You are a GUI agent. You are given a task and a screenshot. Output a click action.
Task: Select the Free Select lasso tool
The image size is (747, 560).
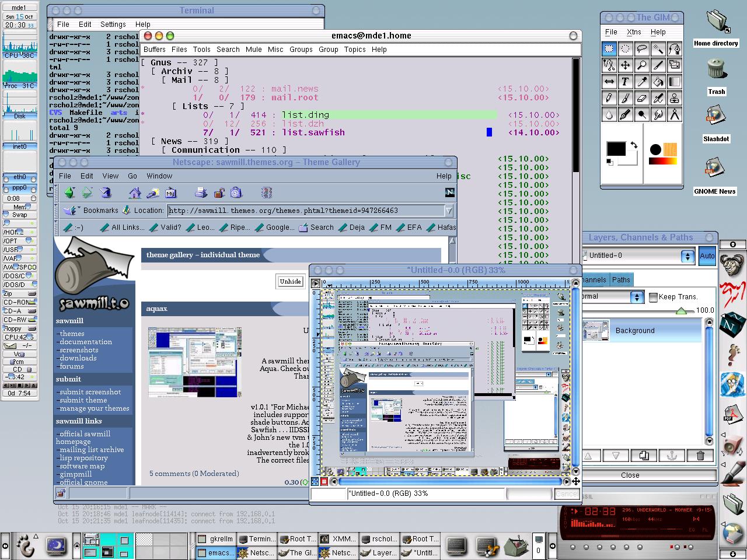[641, 49]
